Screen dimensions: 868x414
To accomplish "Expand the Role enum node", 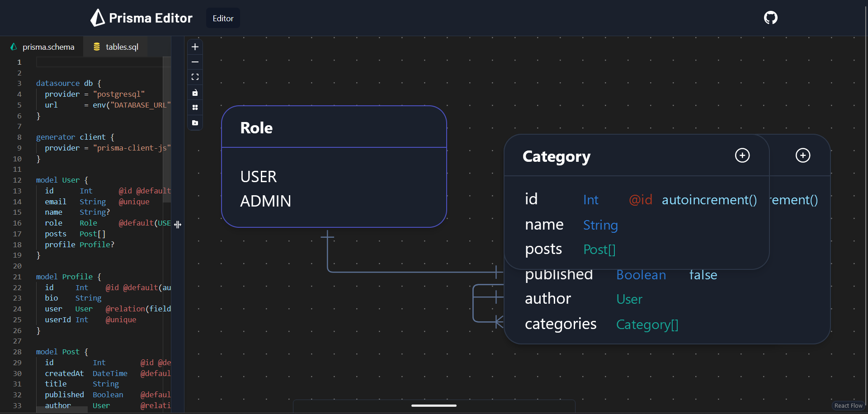I will click(256, 127).
